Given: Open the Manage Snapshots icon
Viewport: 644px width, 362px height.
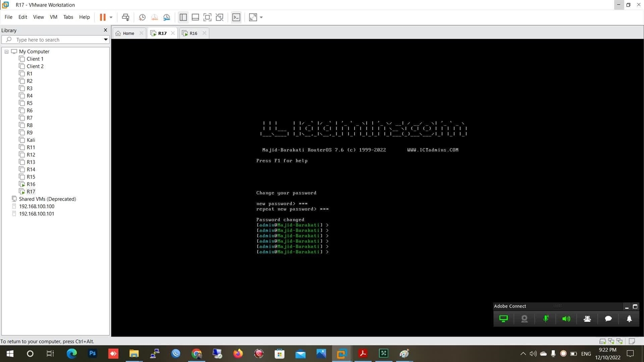Looking at the screenshot, I should click(167, 17).
